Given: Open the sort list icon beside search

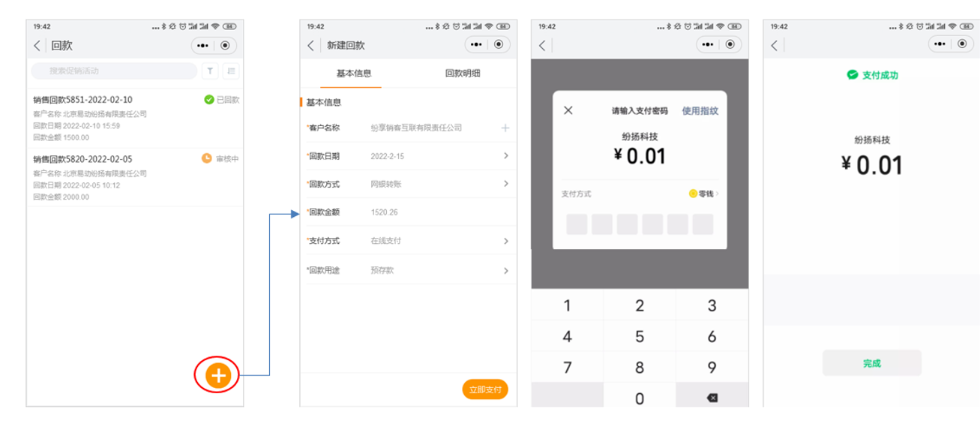Looking at the screenshot, I should tap(230, 71).
